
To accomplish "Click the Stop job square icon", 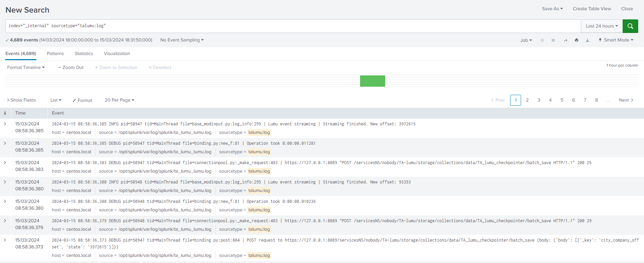I will [x=553, y=40].
